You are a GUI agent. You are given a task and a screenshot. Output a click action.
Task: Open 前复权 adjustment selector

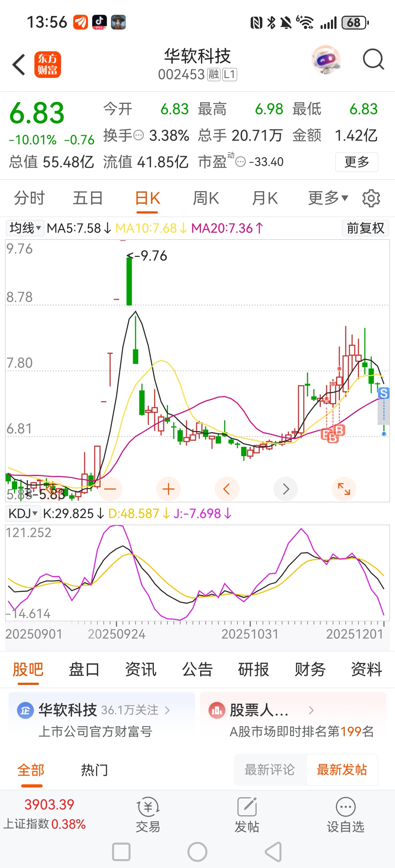365,228
